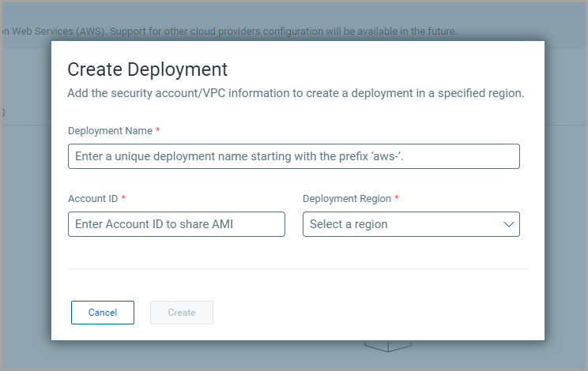Click the Deployment Name input field
The image size is (588, 371).
point(294,156)
